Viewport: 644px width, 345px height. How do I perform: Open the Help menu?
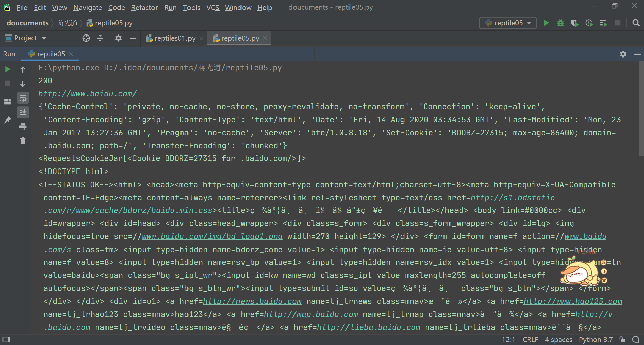click(265, 7)
